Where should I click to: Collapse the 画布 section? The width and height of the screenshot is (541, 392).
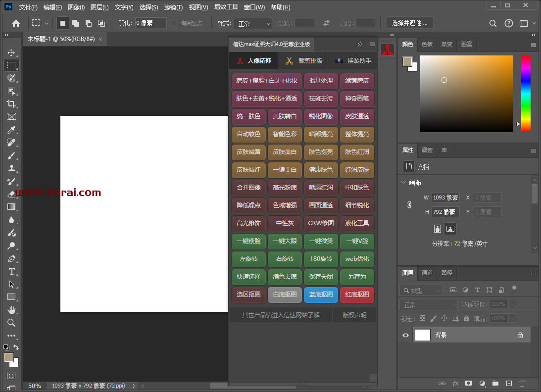403,182
